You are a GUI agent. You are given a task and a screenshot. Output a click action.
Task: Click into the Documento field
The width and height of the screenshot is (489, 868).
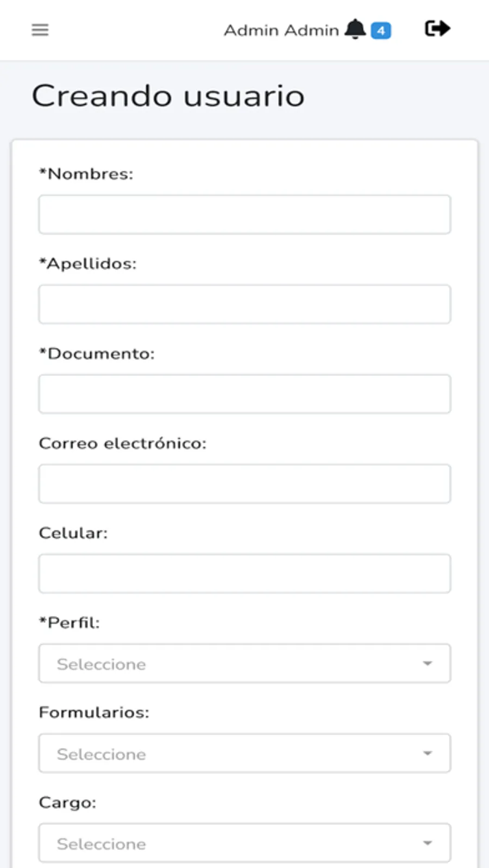click(x=244, y=394)
